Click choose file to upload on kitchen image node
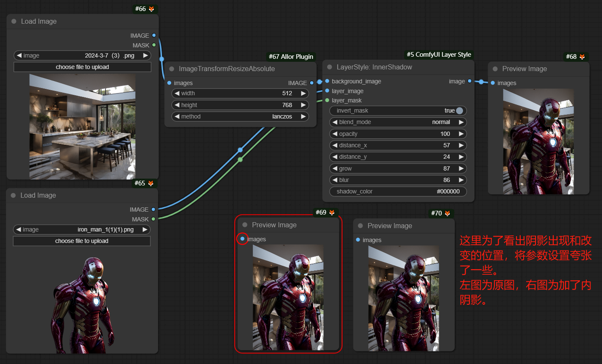The height and width of the screenshot is (364, 602). (x=82, y=67)
